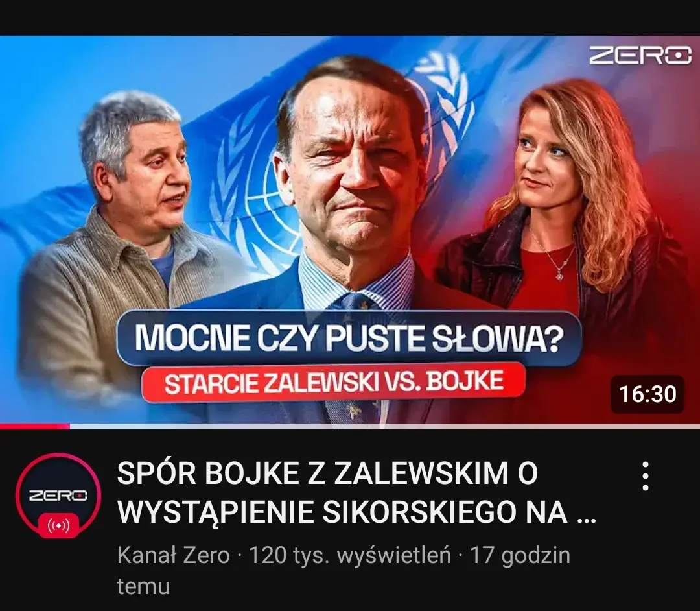Tap the red live badge on avatar
The height and width of the screenshot is (611, 700).
coord(58,526)
